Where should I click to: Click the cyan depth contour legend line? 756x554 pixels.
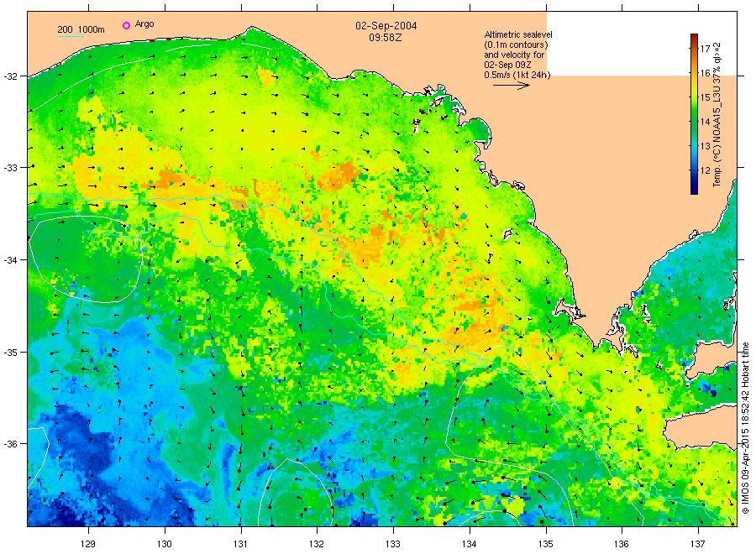pos(71,36)
